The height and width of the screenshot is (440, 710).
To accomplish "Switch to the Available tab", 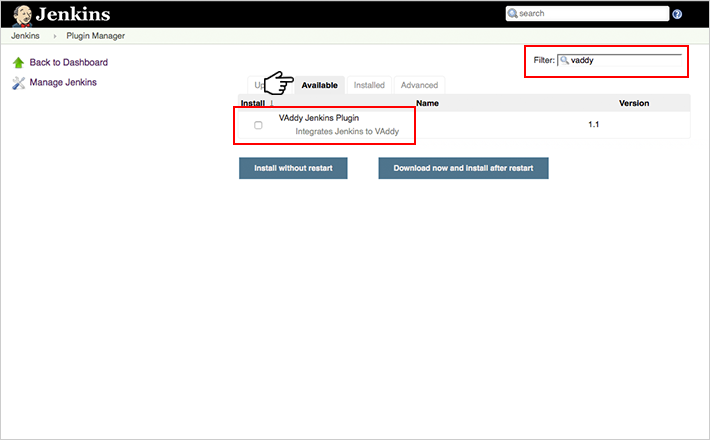I will (320, 85).
